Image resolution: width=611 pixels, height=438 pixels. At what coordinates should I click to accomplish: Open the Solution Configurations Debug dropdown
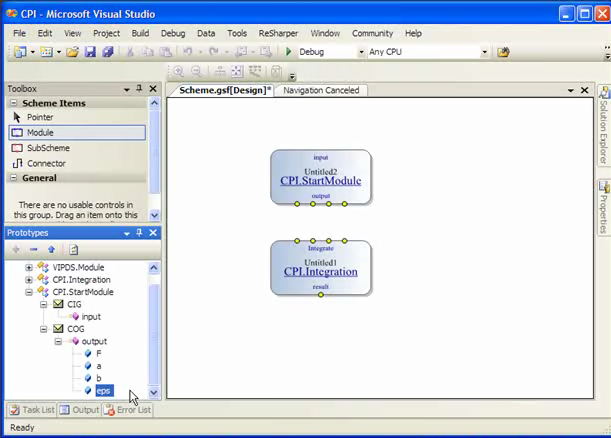tap(361, 52)
